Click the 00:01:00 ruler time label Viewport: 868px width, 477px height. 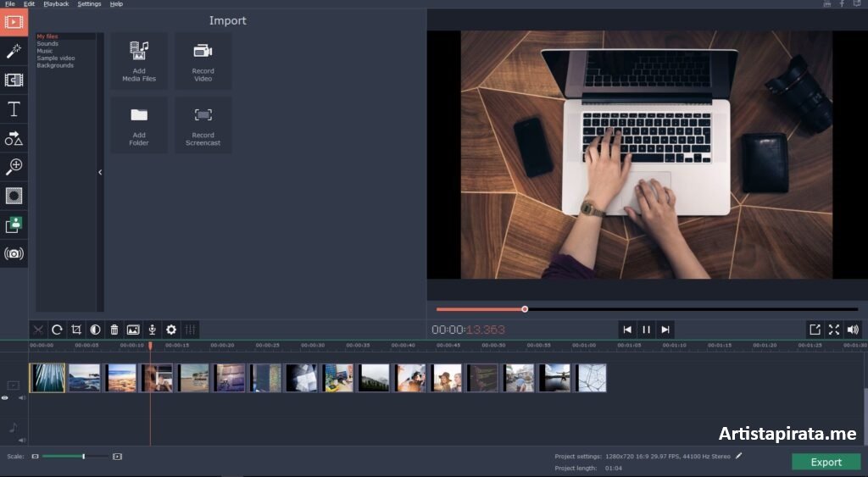[584, 346]
